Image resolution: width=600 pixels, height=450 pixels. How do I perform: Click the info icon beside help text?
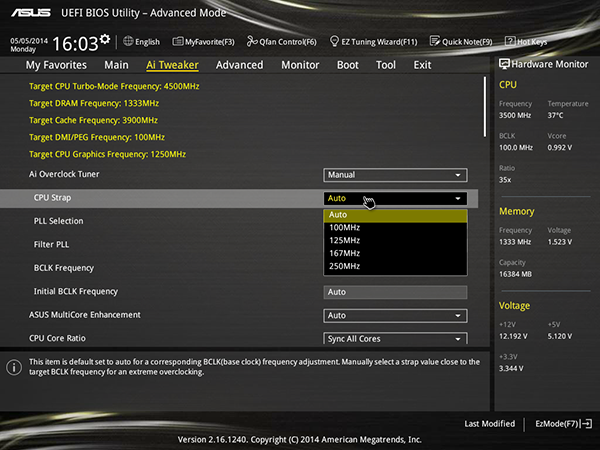click(14, 367)
